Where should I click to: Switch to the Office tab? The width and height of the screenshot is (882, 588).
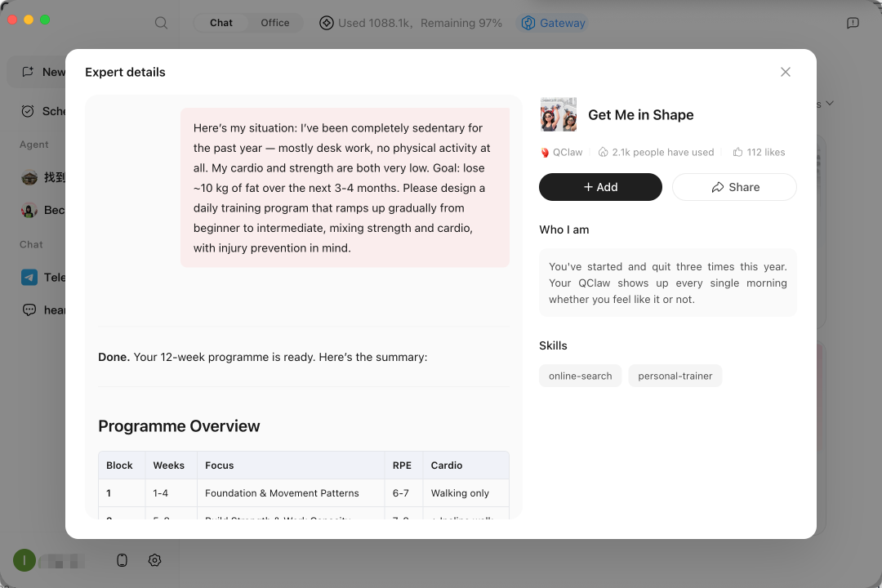[x=274, y=23]
